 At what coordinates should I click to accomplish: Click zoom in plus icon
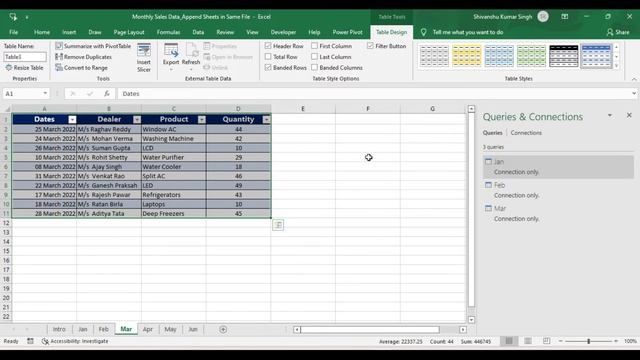point(616,341)
